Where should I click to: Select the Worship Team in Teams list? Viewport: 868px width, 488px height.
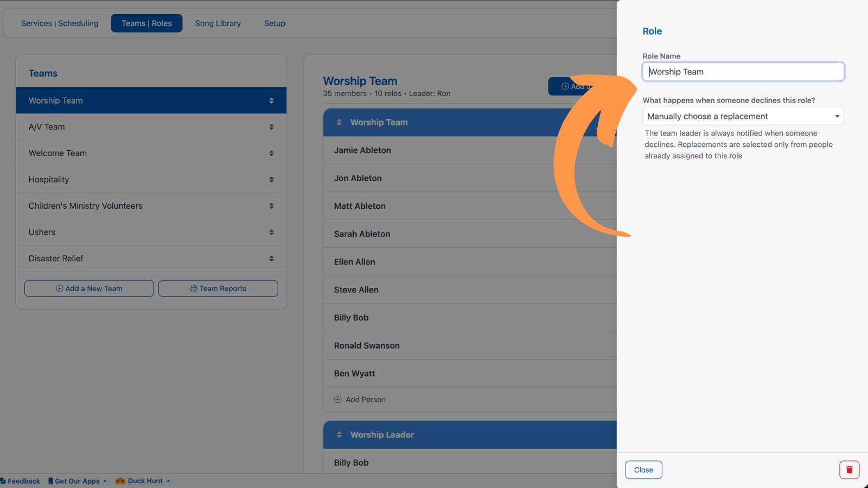151,101
